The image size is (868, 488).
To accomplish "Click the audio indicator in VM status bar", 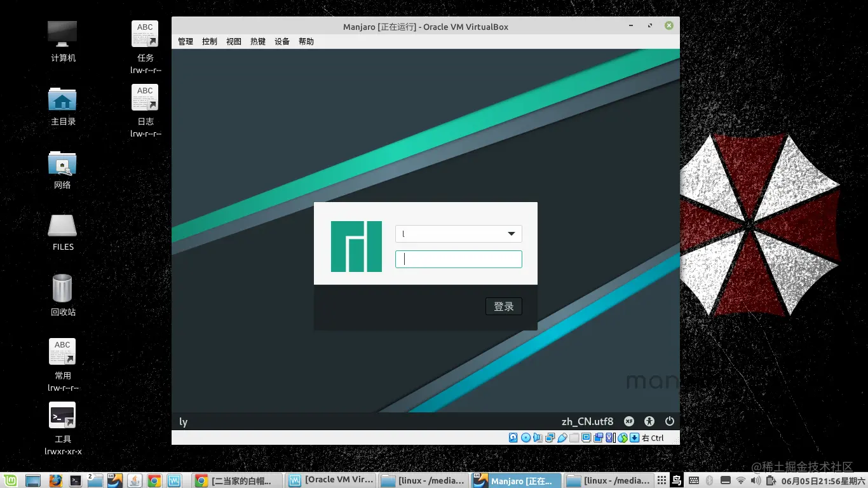I will point(538,438).
